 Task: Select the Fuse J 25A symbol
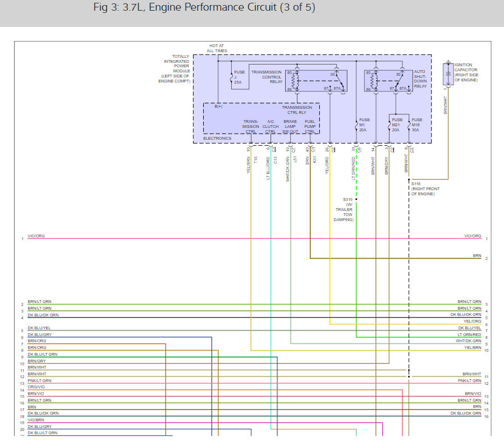(231, 77)
